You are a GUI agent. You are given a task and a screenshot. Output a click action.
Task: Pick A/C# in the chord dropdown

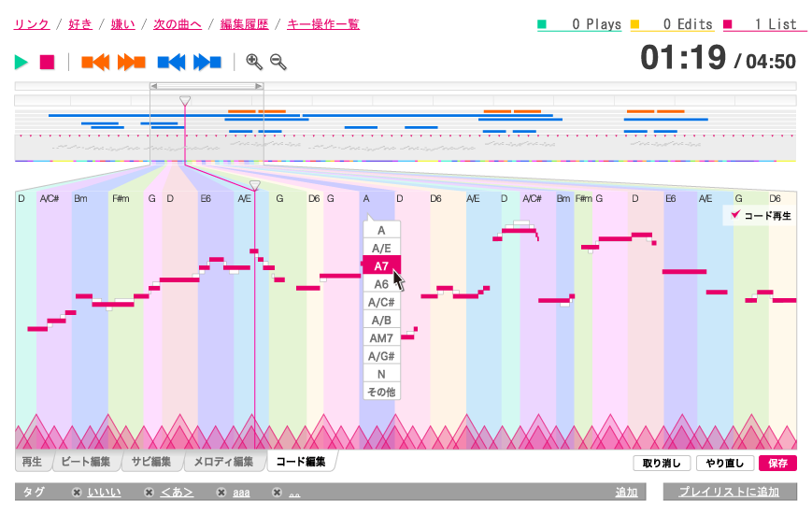(x=381, y=302)
